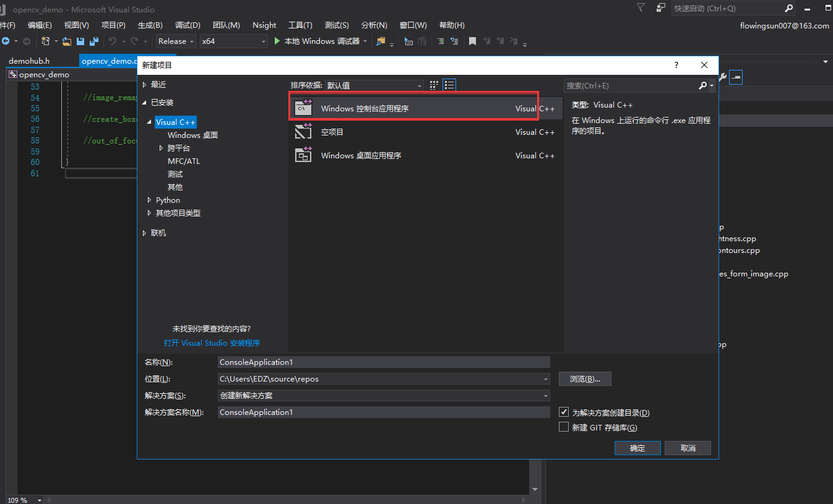The height and width of the screenshot is (504, 833).
Task: Click the 名称 input field
Action: (x=384, y=362)
